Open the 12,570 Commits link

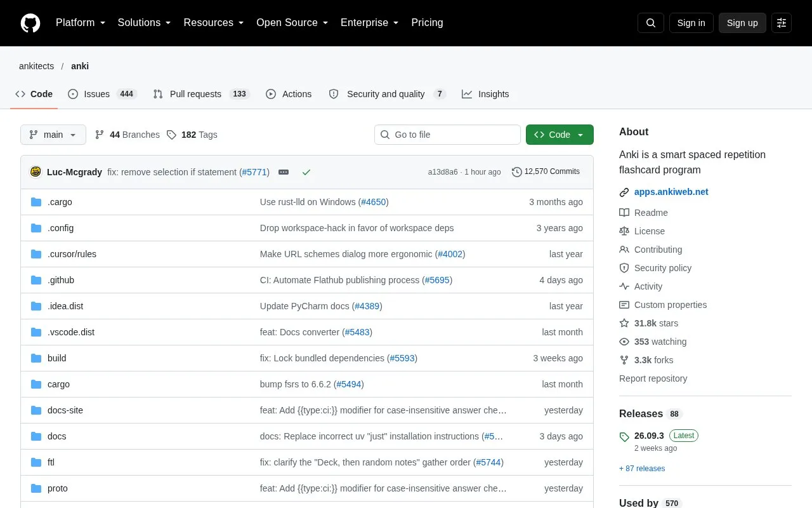point(546,171)
